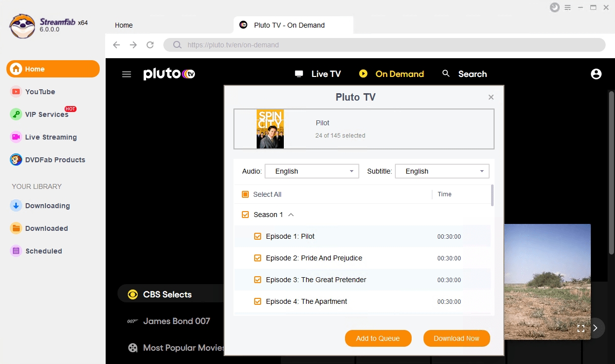Uncheck Episode 1: Pilot
The image size is (615, 364).
(x=257, y=236)
